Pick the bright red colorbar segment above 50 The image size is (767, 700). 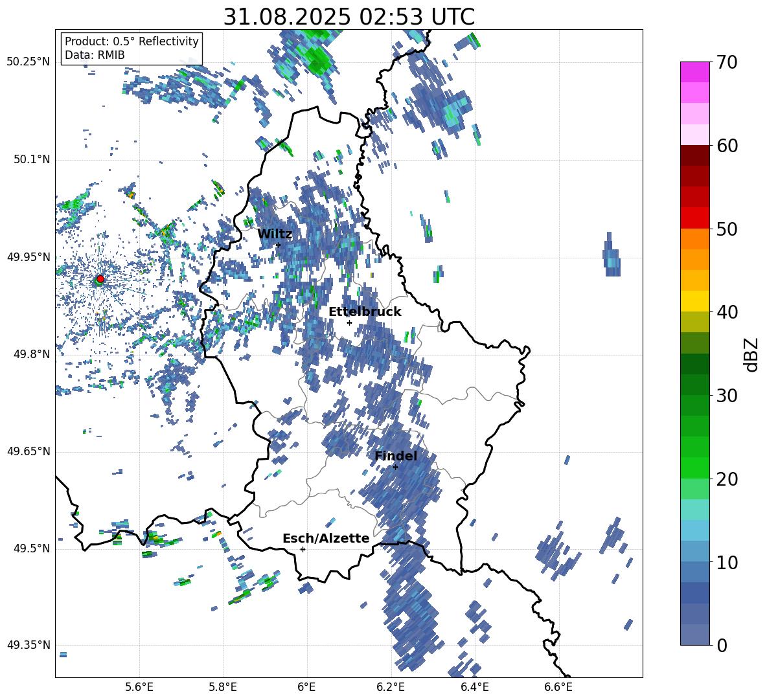coord(694,218)
